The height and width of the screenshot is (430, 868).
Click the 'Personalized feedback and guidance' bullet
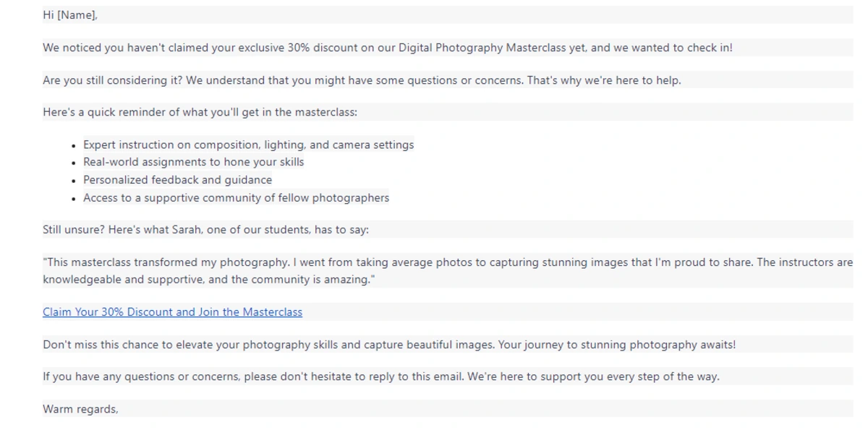click(x=178, y=180)
